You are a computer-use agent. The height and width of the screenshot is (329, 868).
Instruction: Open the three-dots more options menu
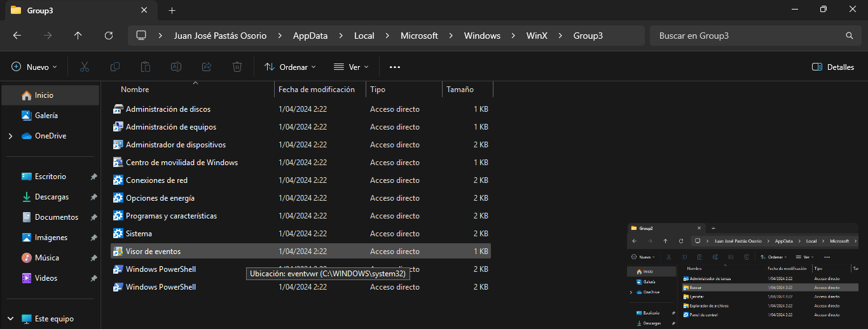coord(395,67)
